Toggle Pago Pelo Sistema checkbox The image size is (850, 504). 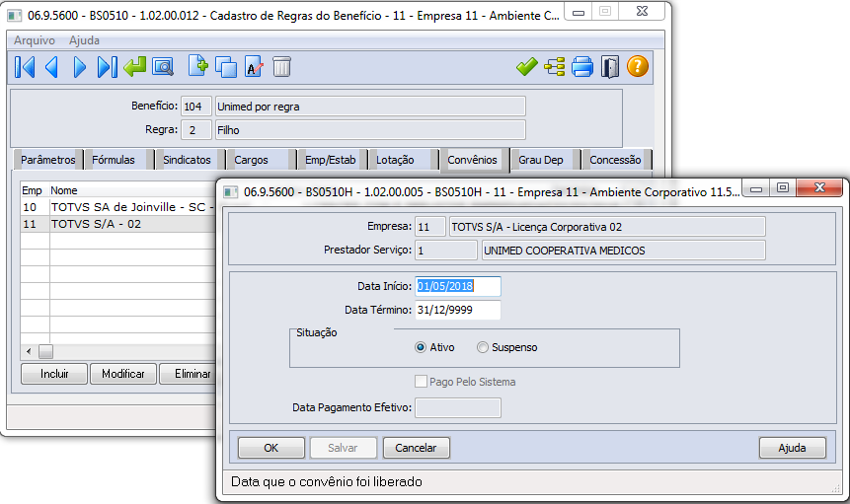(x=421, y=382)
